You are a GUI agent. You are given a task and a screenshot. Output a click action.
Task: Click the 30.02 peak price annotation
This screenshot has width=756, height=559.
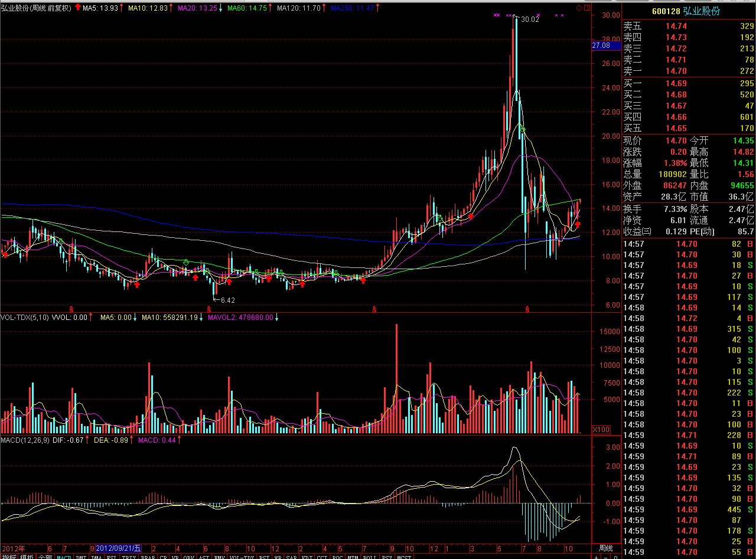pyautogui.click(x=530, y=19)
